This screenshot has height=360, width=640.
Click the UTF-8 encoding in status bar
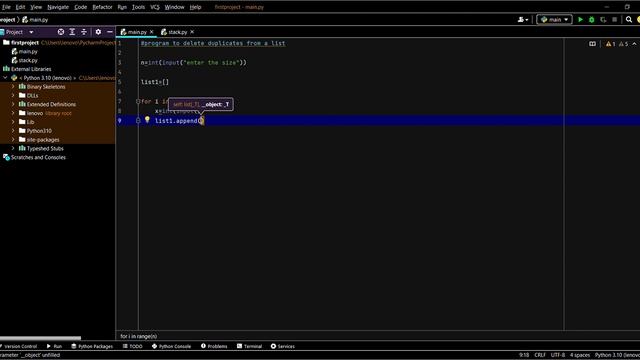pyautogui.click(x=558, y=355)
